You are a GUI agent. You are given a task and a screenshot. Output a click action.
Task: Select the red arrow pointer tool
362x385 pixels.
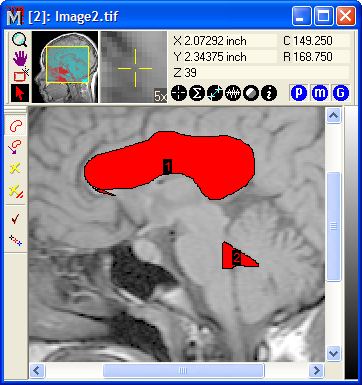(20, 93)
